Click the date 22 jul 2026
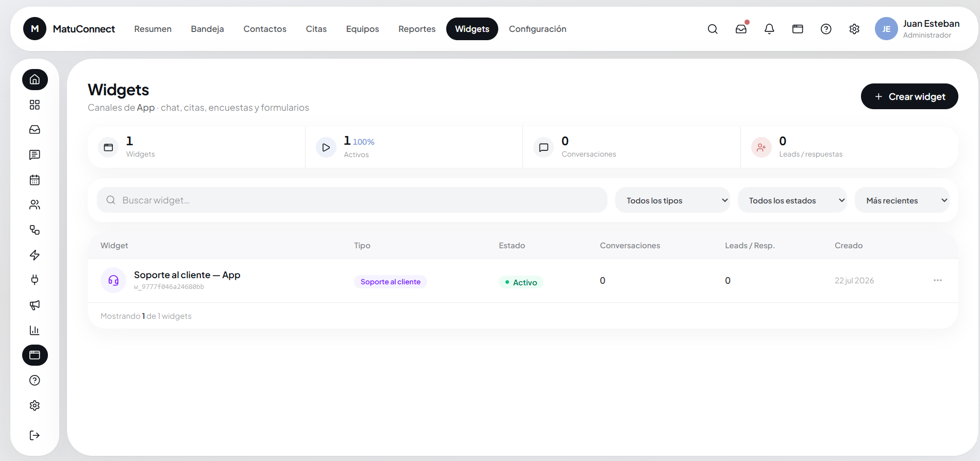Image resolution: width=980 pixels, height=461 pixels. point(854,281)
